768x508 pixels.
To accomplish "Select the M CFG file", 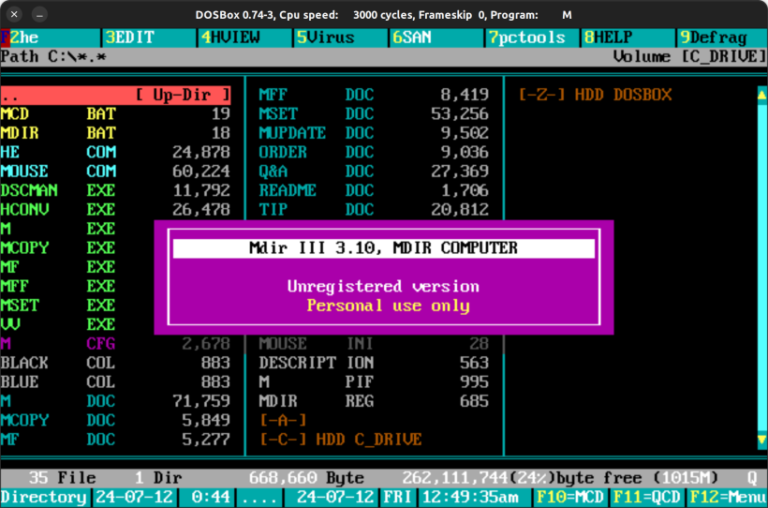I will (x=116, y=344).
